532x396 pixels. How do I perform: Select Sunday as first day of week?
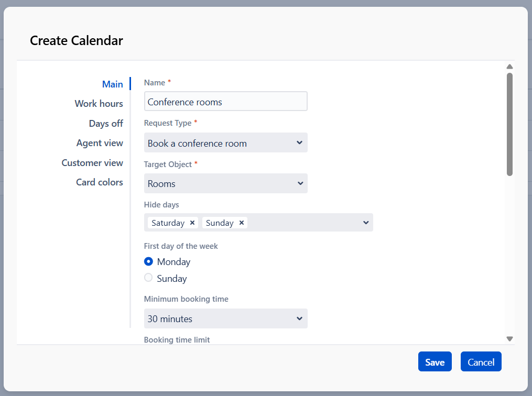point(149,278)
